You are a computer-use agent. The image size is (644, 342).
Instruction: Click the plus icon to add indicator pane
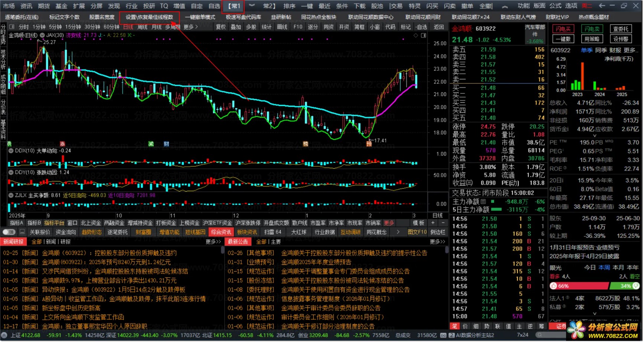point(433,223)
